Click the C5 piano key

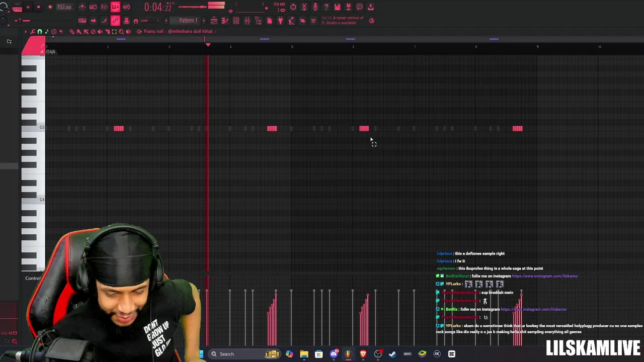(x=33, y=128)
